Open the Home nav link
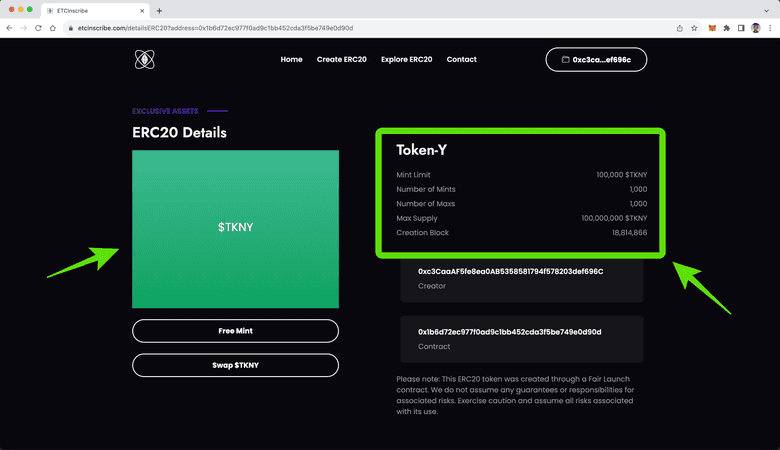The image size is (780, 450). pos(291,60)
